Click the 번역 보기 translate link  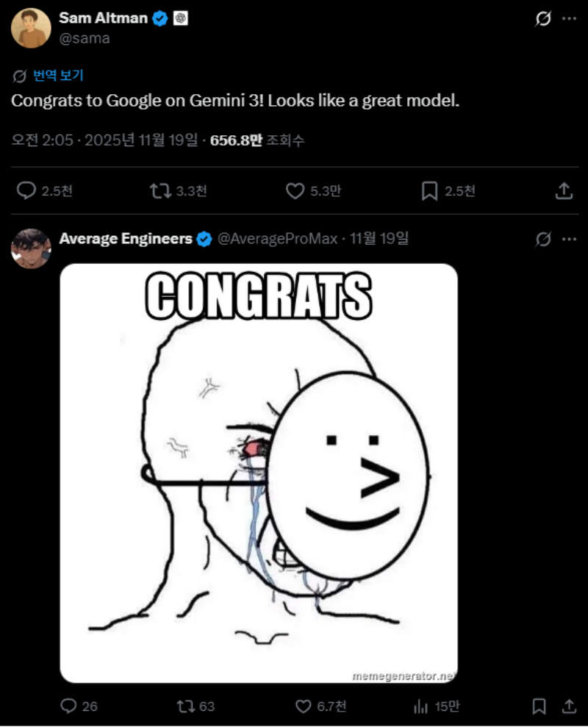point(58,75)
